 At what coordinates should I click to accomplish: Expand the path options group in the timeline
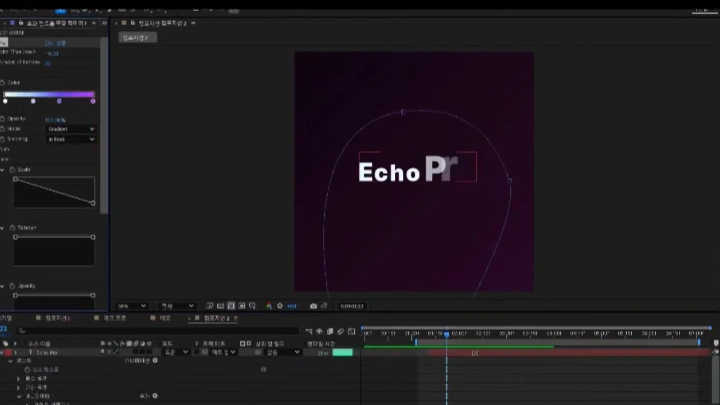coord(18,379)
